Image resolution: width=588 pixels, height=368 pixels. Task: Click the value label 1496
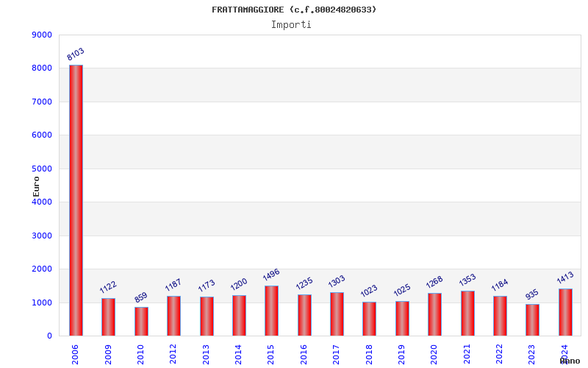click(271, 275)
